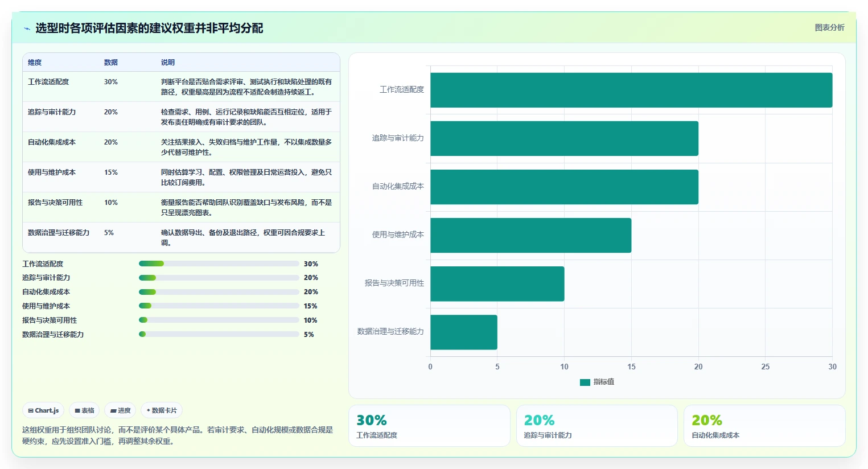This screenshot has height=469, width=868.
Task: Click the 报告与决策可用性 chart bar
Action: [497, 283]
